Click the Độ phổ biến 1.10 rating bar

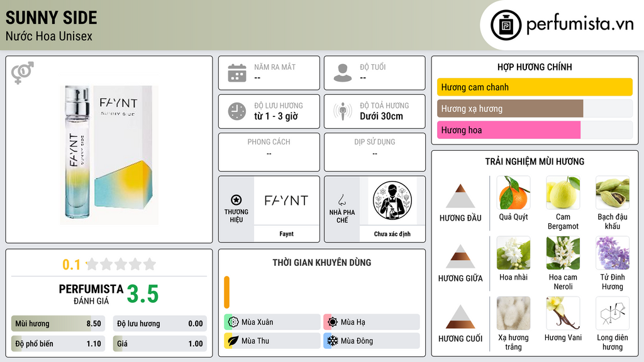[58, 344]
